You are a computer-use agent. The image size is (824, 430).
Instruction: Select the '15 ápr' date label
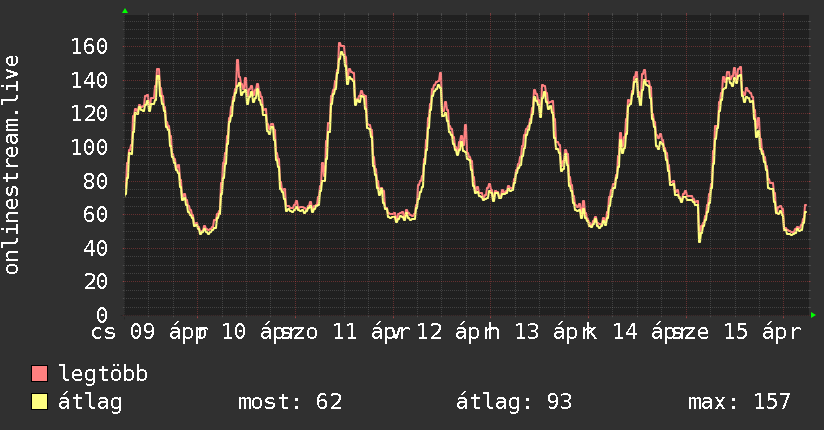[761, 332]
